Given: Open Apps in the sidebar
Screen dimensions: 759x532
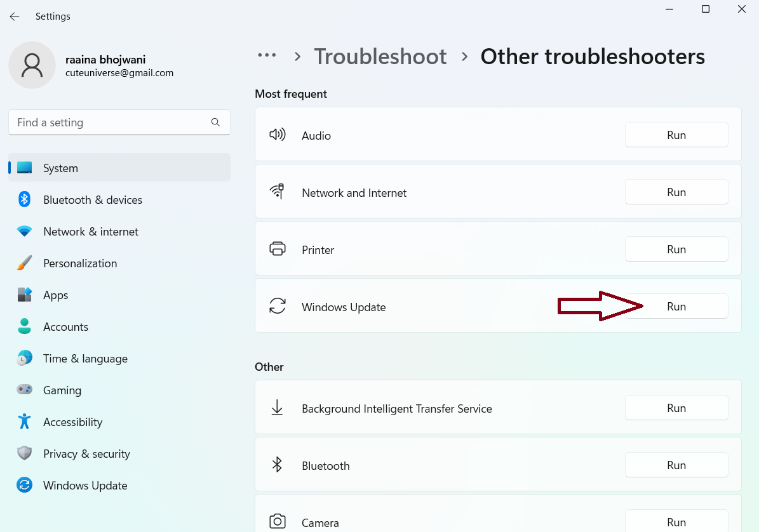Looking at the screenshot, I should pyautogui.click(x=55, y=295).
